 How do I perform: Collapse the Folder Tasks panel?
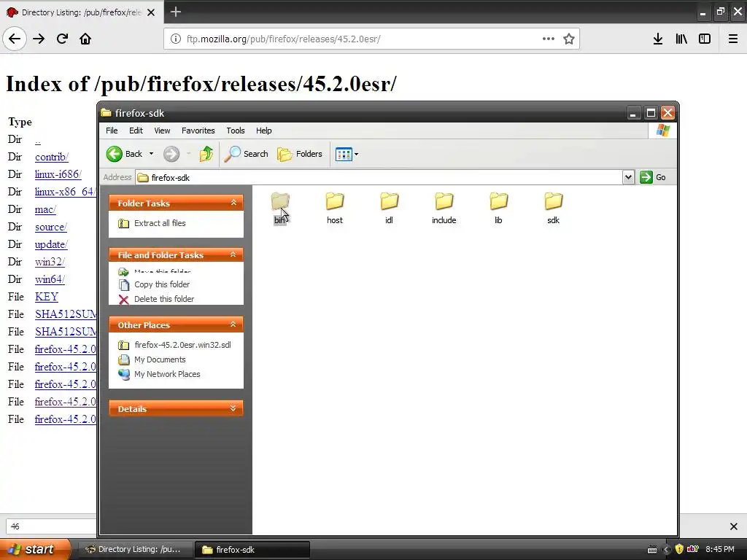pos(233,203)
